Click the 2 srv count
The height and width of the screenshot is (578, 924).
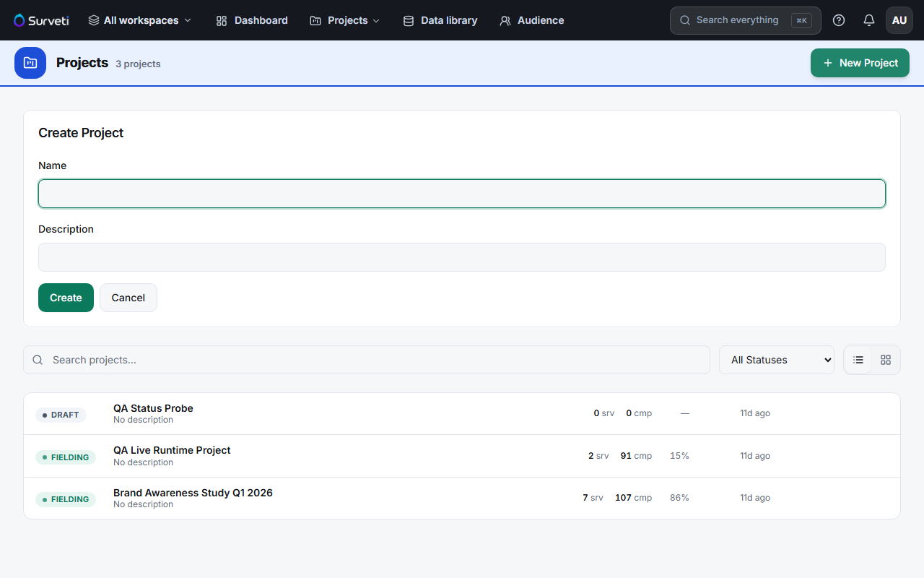pyautogui.click(x=598, y=456)
